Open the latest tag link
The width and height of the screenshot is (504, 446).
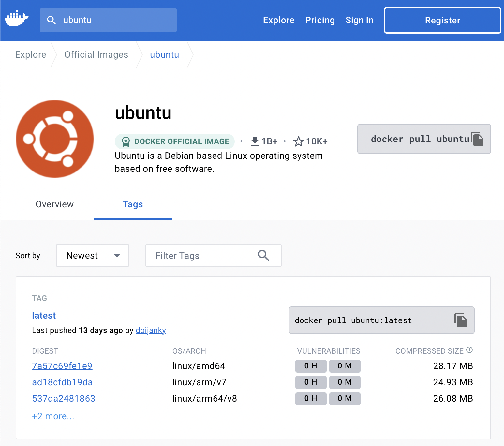44,315
